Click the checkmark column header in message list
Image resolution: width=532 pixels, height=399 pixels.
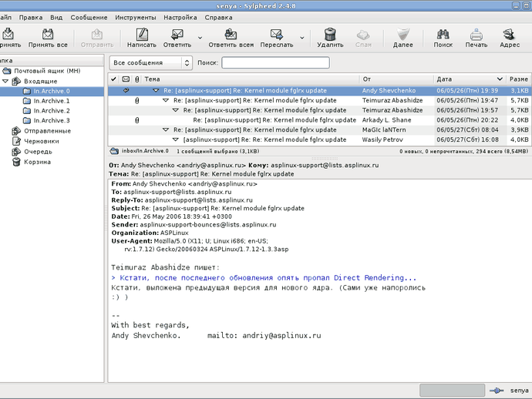[x=114, y=79]
